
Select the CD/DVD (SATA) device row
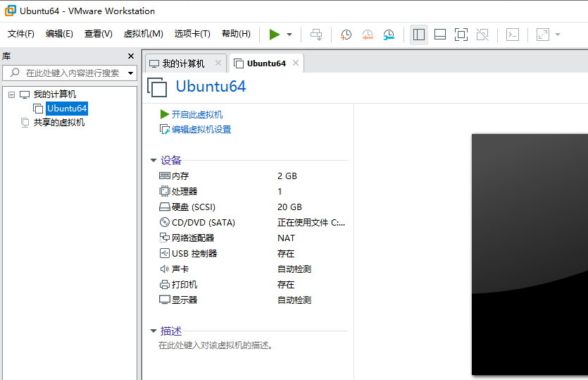(253, 222)
